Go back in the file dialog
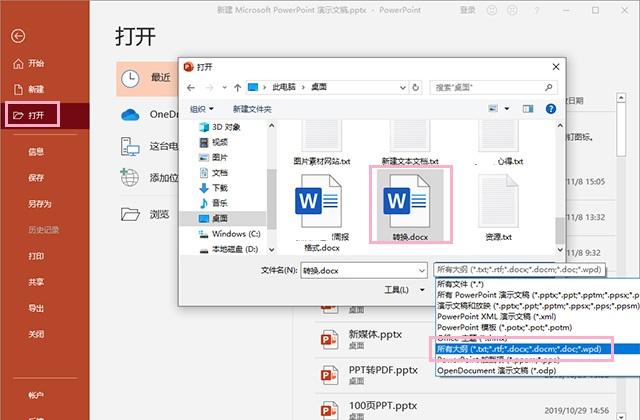This screenshot has width=640, height=420. click(x=191, y=87)
